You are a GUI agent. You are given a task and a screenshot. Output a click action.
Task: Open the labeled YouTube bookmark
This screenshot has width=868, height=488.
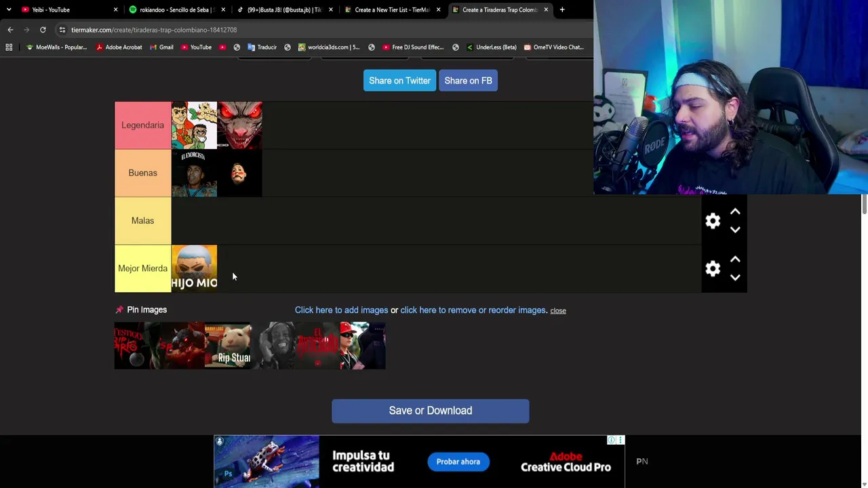pos(197,47)
